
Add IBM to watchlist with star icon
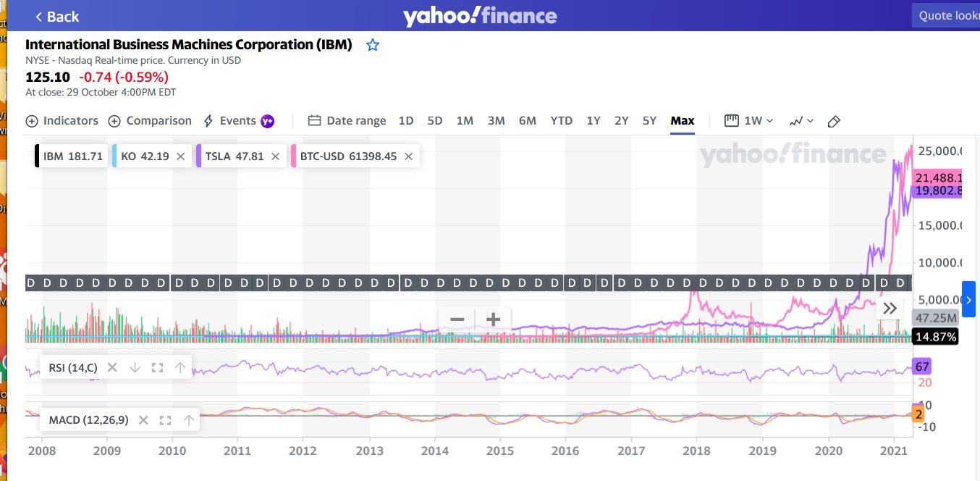pyautogui.click(x=373, y=45)
